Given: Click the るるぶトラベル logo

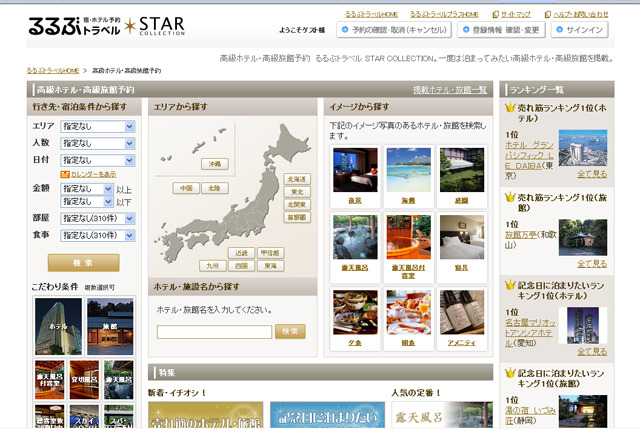Looking at the screenshot, I should 74,26.
